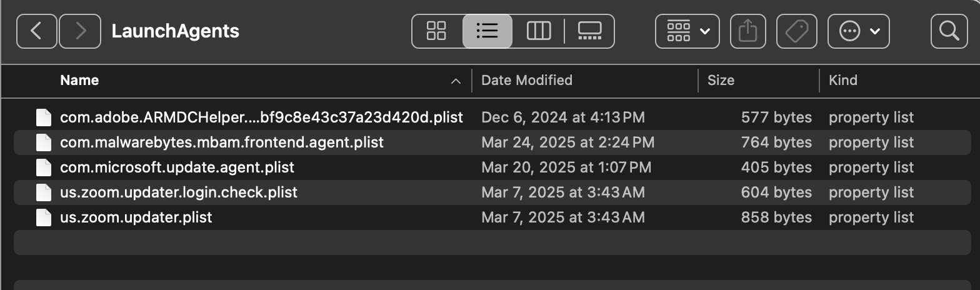The width and height of the screenshot is (980, 290).
Task: Go forward with the right chevron button
Action: [x=80, y=31]
